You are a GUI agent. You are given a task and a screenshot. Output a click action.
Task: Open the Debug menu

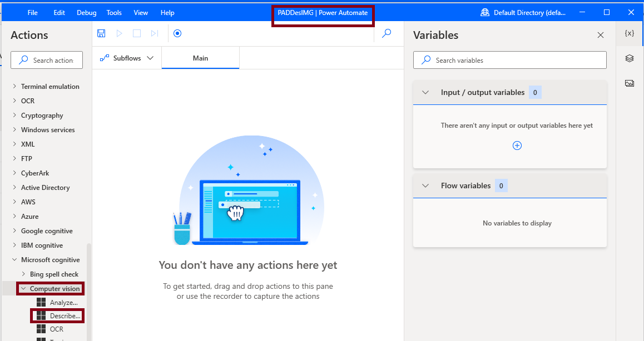[x=87, y=13]
